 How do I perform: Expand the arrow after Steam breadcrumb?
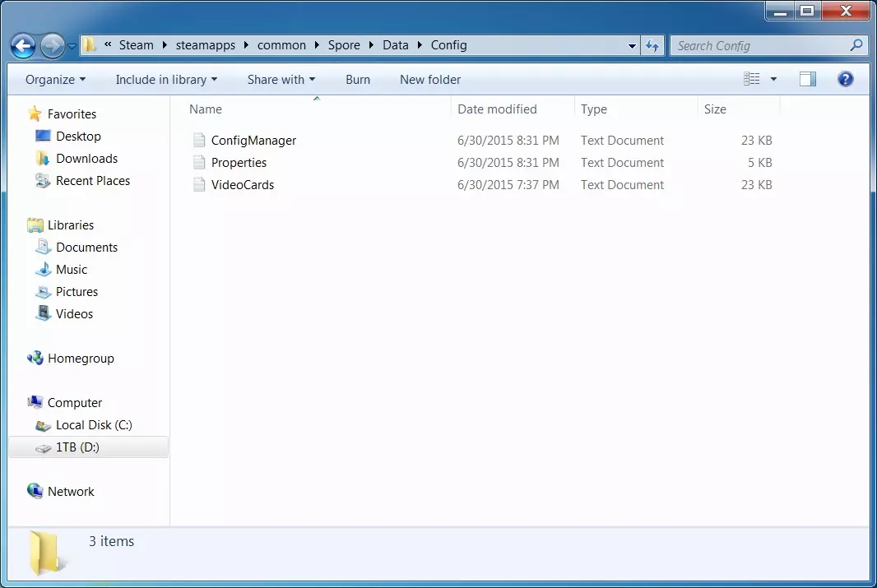point(165,45)
